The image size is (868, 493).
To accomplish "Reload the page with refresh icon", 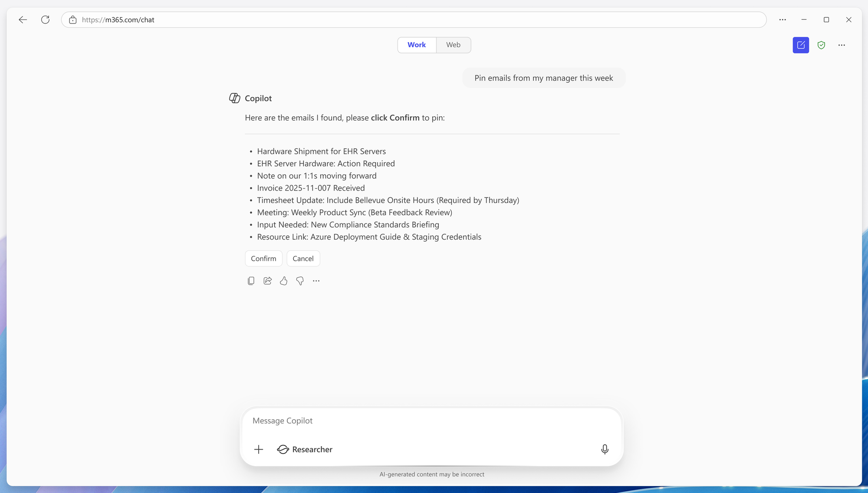I will (x=45, y=20).
